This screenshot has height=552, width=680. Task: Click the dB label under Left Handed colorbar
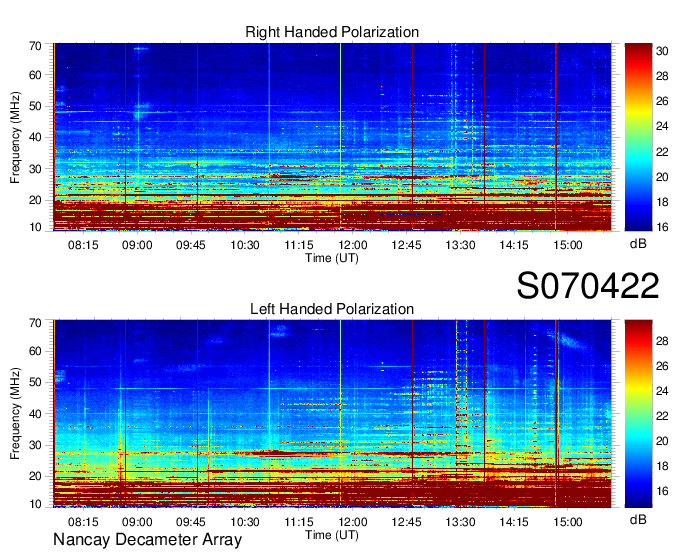[638, 519]
